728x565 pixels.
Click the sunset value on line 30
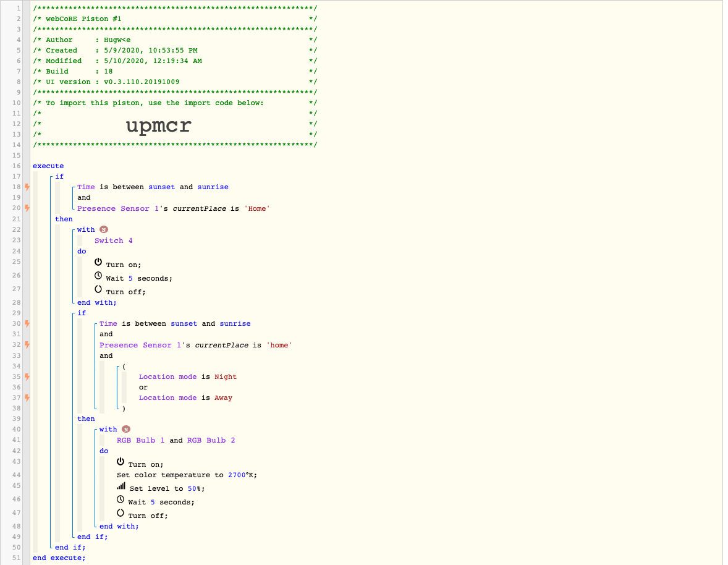pyautogui.click(x=184, y=323)
